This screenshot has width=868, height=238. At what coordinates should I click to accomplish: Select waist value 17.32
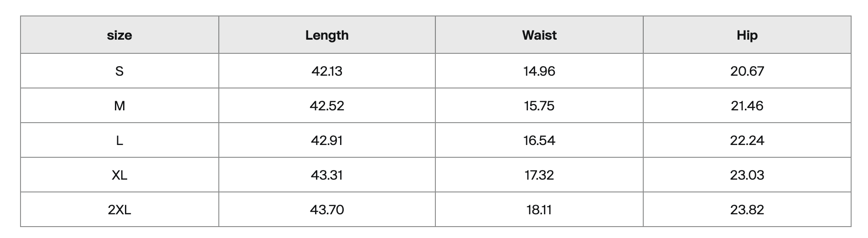[539, 175]
